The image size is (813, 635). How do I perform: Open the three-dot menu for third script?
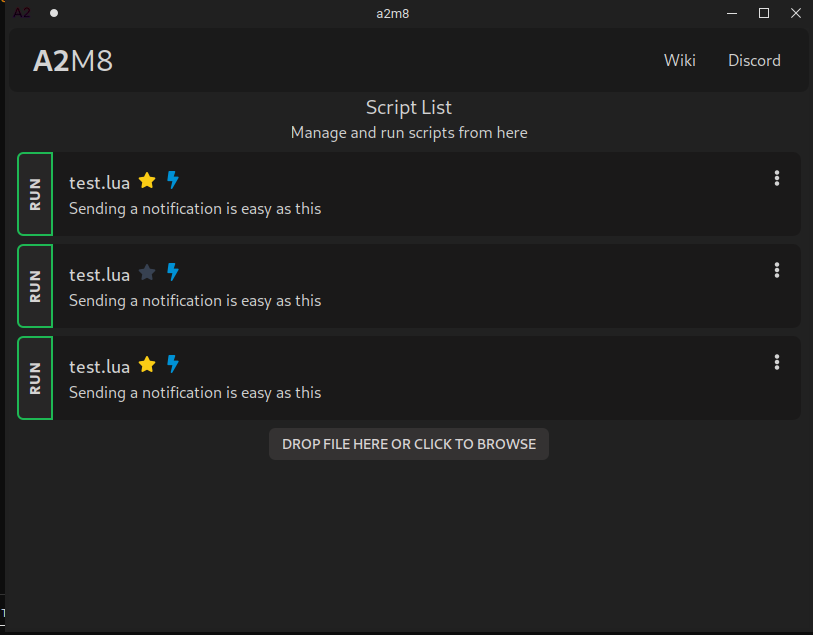(777, 362)
